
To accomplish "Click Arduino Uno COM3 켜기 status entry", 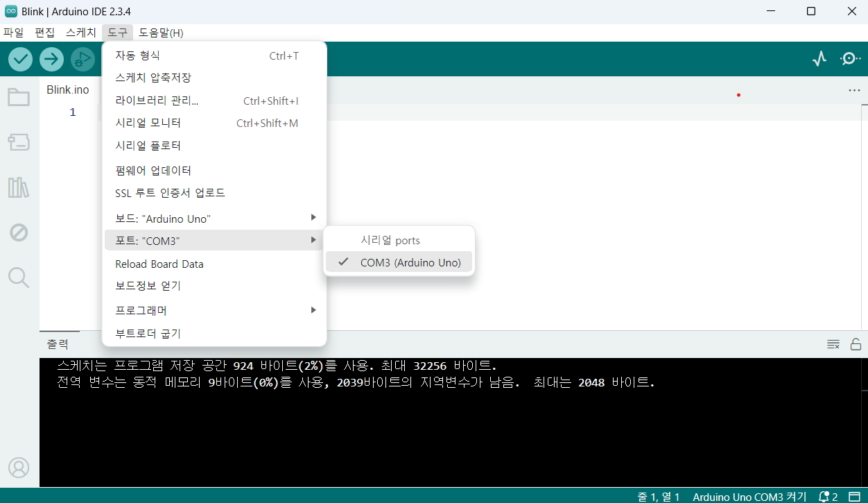I will (x=749, y=497).
